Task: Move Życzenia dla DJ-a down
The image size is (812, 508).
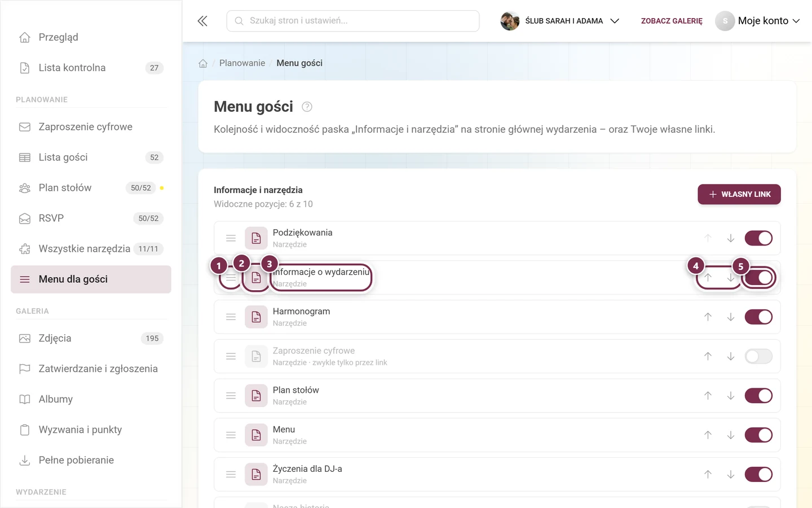Action: [730, 475]
